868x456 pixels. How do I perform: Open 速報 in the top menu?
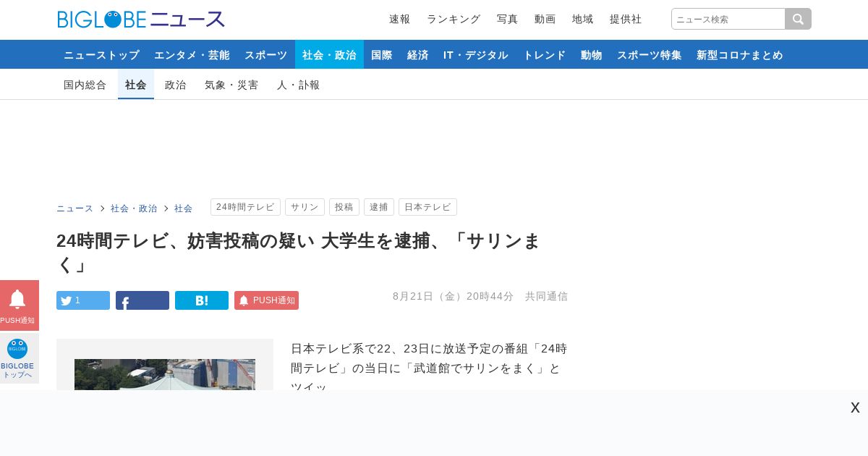399,20
